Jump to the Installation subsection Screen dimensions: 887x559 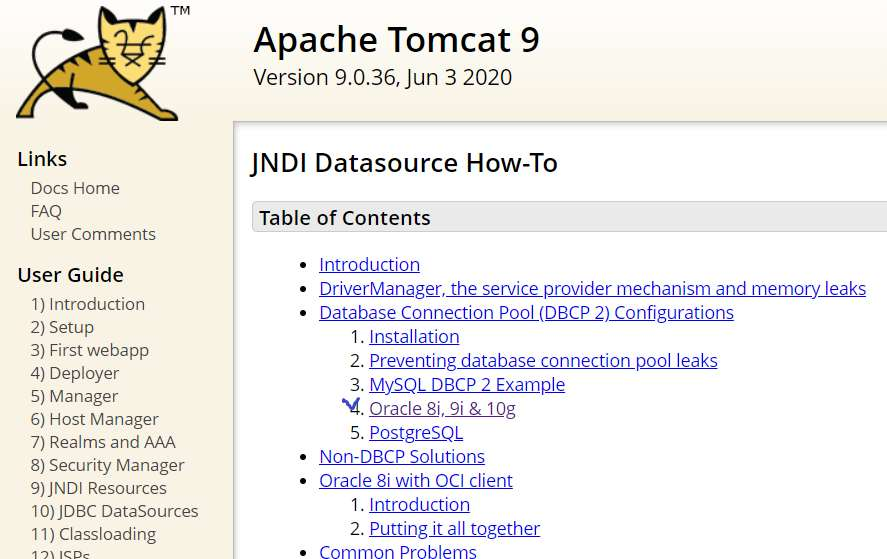[x=414, y=337]
